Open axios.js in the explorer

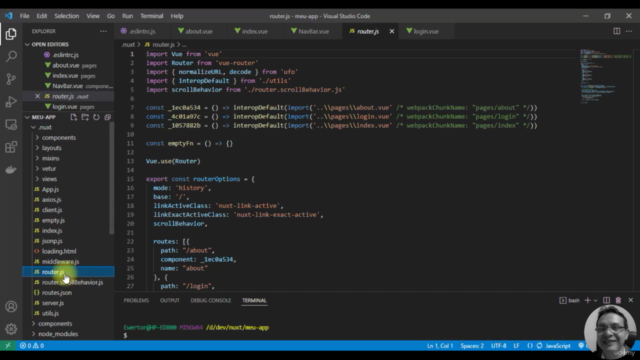click(51, 200)
